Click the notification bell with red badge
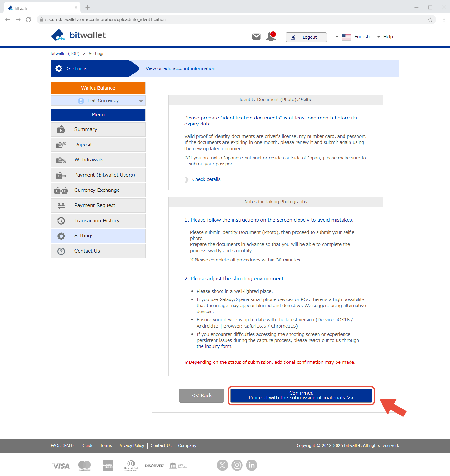Image resolution: width=450 pixels, height=476 pixels. coord(271,37)
